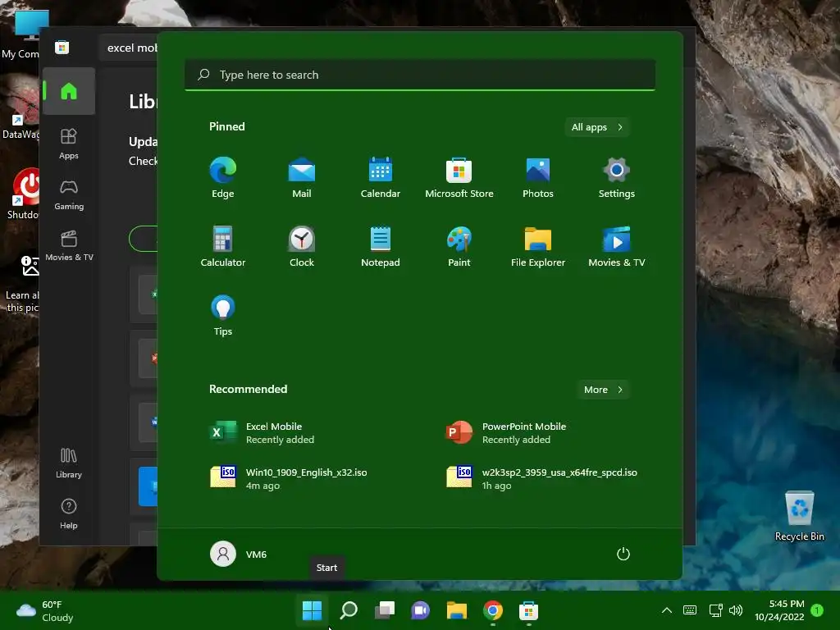Viewport: 840px width, 630px height.
Task: Select Apps in Store sidebar
Action: point(69,144)
